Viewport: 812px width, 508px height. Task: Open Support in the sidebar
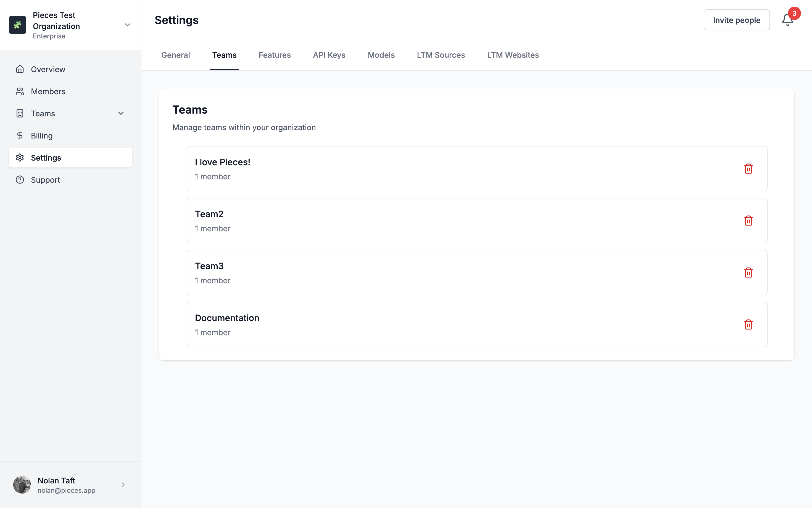point(45,180)
